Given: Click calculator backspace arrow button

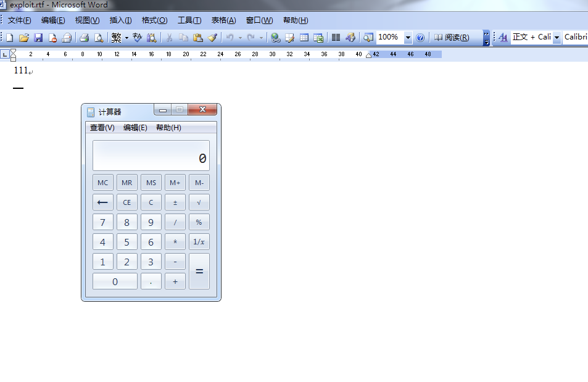Looking at the screenshot, I should (103, 202).
